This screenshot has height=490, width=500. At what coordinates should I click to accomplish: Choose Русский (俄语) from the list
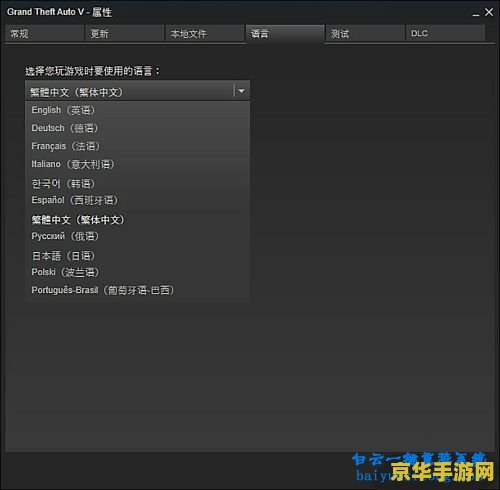[137, 236]
